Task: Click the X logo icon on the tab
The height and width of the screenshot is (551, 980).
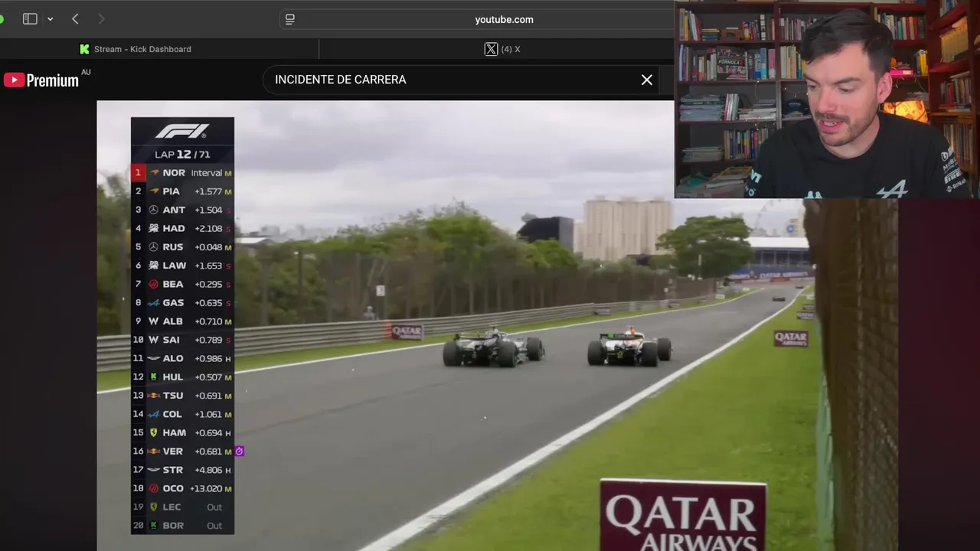Action: coord(491,49)
